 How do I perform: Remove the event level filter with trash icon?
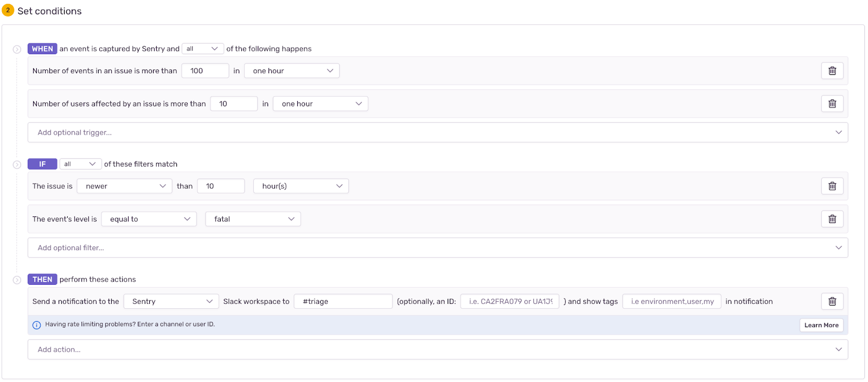point(832,219)
